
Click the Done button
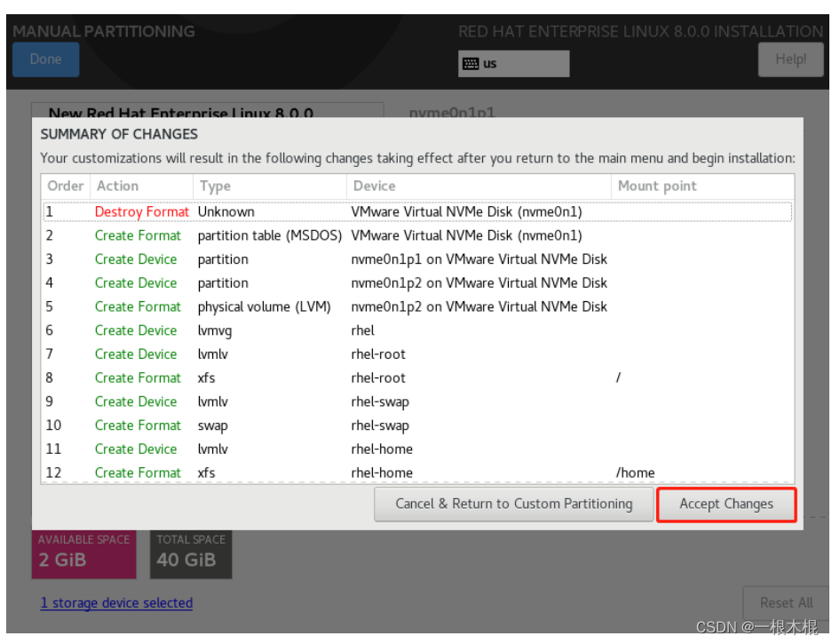(45, 59)
